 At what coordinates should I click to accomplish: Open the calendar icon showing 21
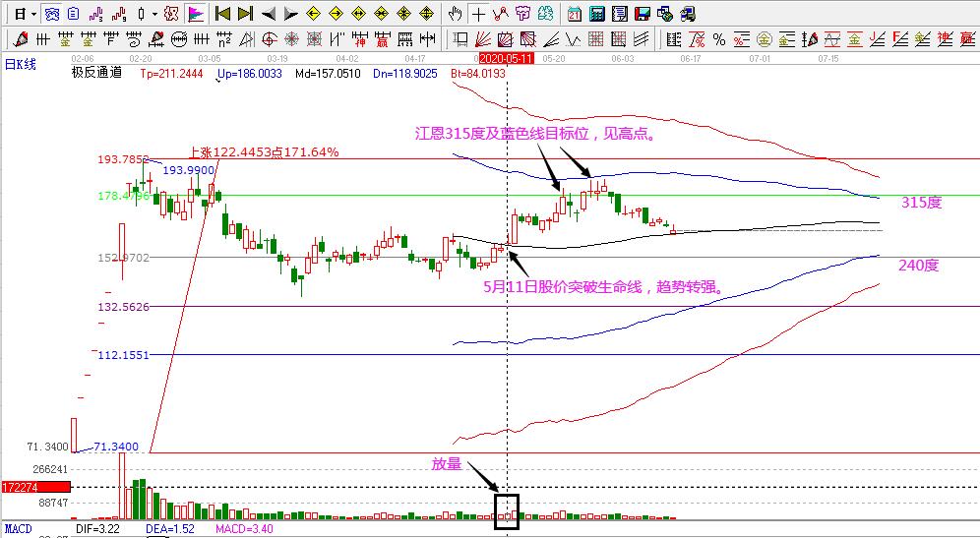point(574,14)
